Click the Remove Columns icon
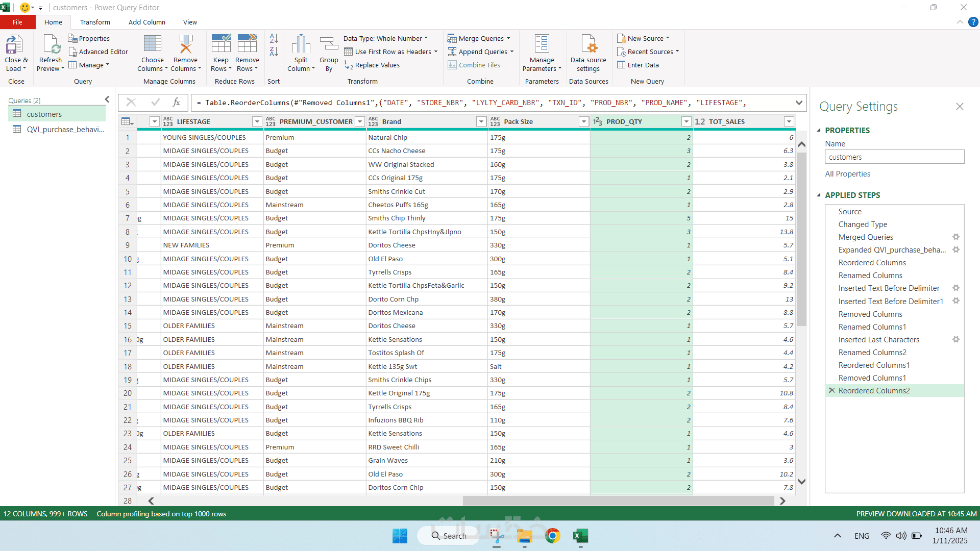Screen dimensions: 980x551 (x=185, y=45)
